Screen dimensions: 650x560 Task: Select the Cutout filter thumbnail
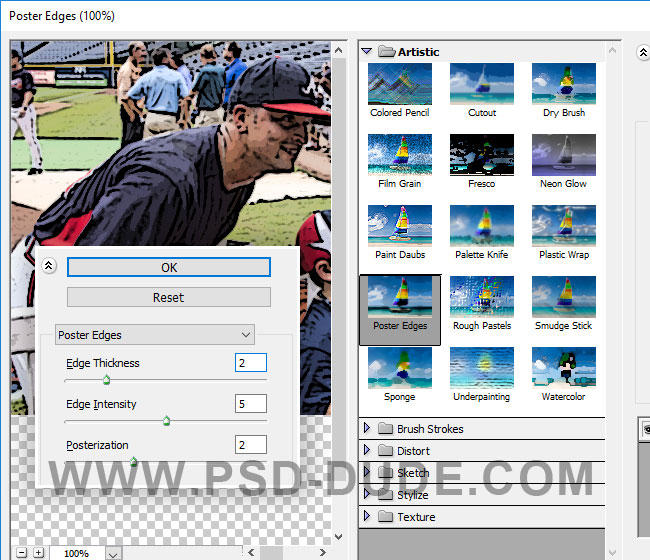(x=482, y=84)
